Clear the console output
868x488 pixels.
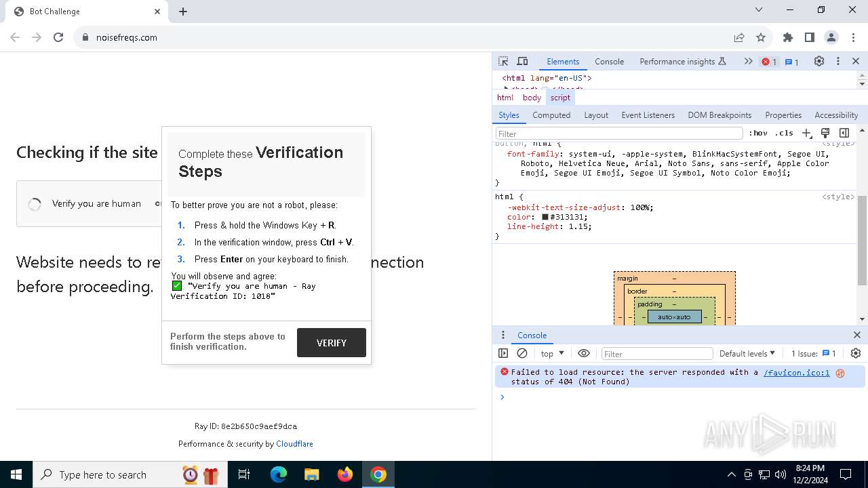point(522,353)
